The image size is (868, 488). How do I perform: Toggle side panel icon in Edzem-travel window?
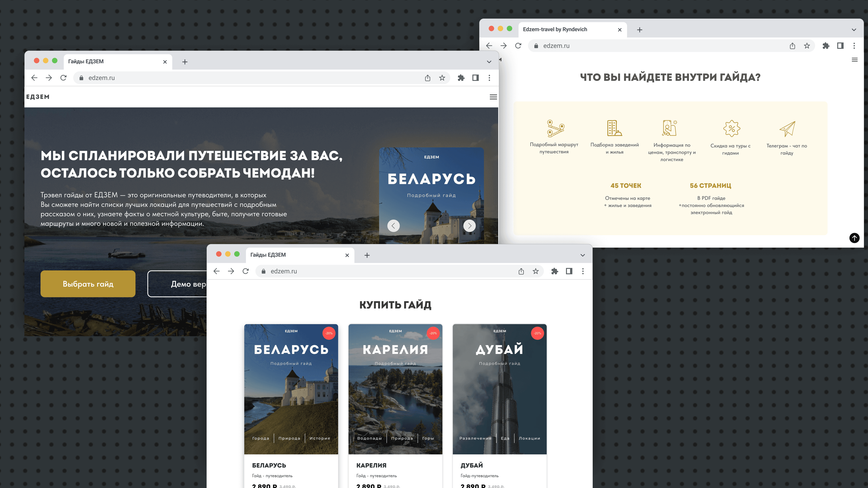tap(840, 46)
